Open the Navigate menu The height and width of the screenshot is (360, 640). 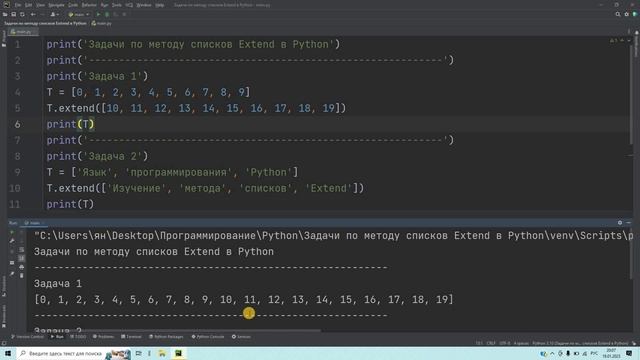(56, 5)
